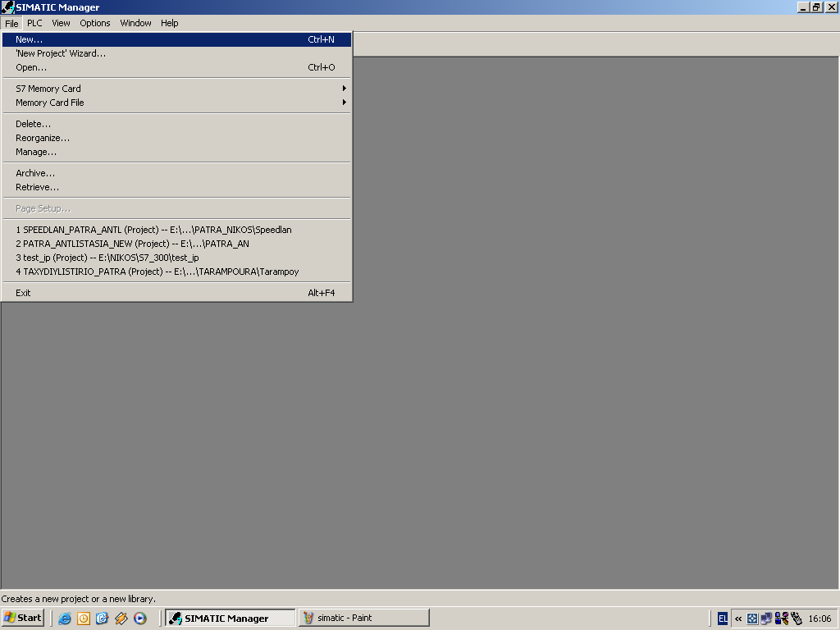
Task: Click the EL language indicator
Action: pyautogui.click(x=723, y=619)
